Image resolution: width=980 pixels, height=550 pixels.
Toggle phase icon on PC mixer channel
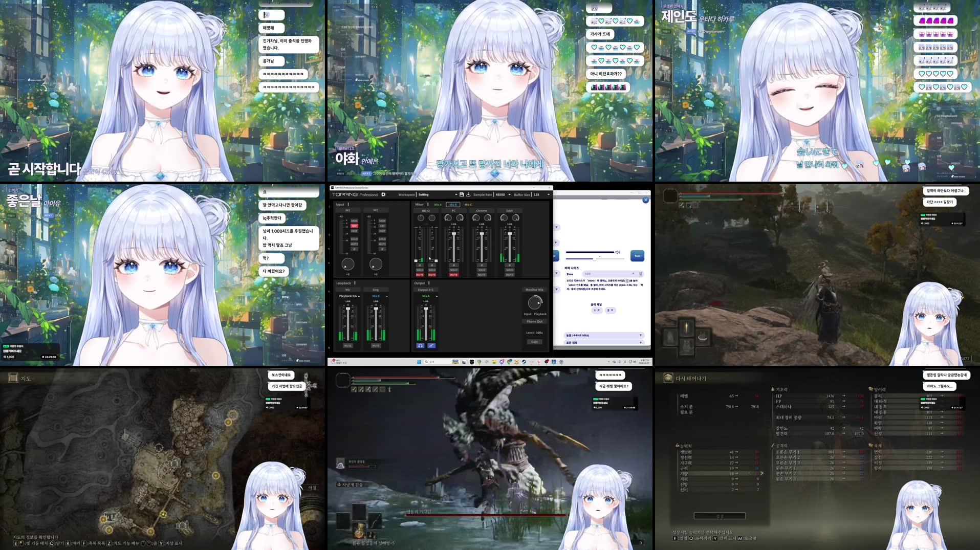coord(454,265)
